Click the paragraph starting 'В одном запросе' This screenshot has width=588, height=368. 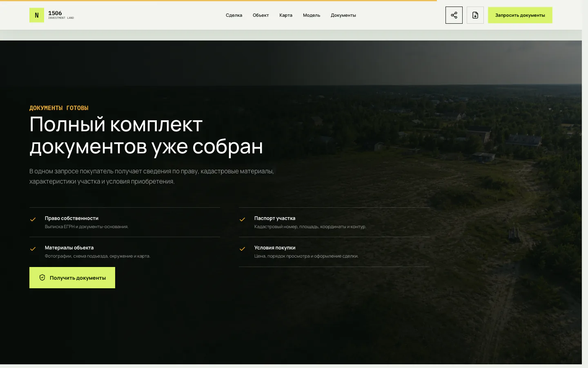coord(151,176)
